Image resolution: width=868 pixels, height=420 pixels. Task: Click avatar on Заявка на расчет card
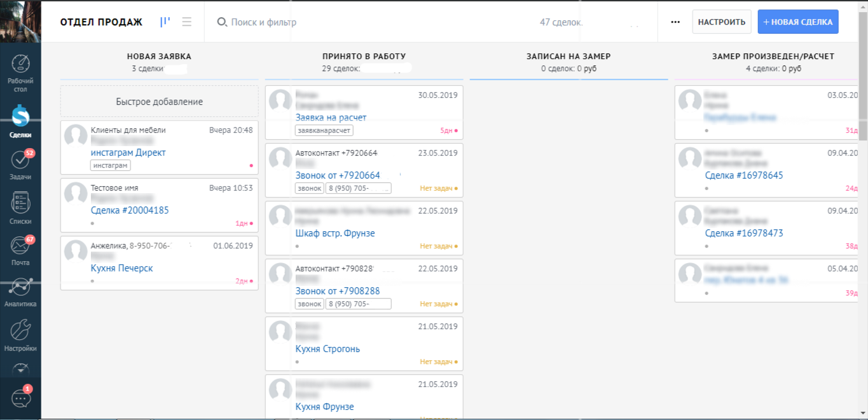click(280, 100)
